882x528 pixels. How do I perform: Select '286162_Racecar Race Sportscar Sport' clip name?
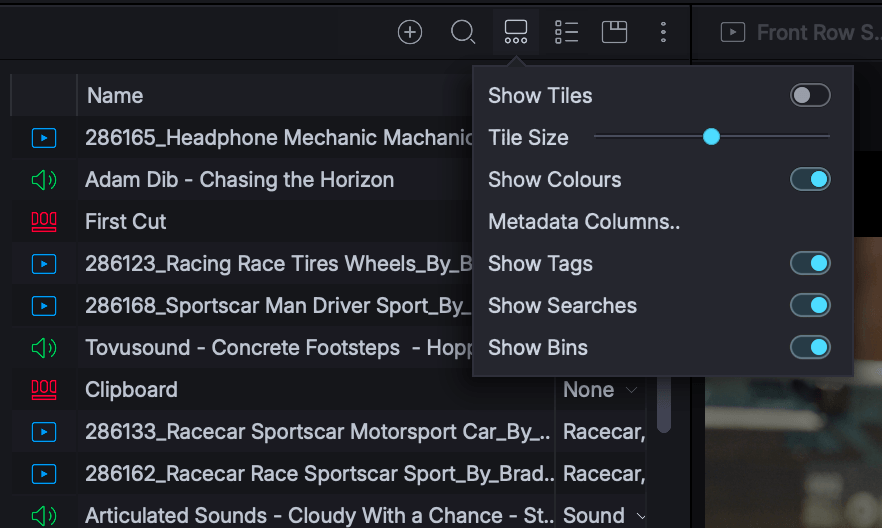[x=320, y=474]
